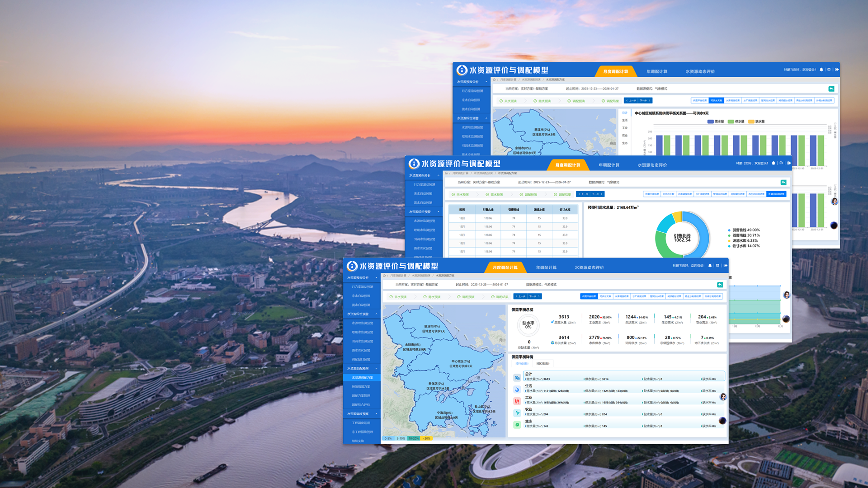868x488 pixels.
Task: Click the home icon in front breadcrumb
Action: tap(385, 276)
